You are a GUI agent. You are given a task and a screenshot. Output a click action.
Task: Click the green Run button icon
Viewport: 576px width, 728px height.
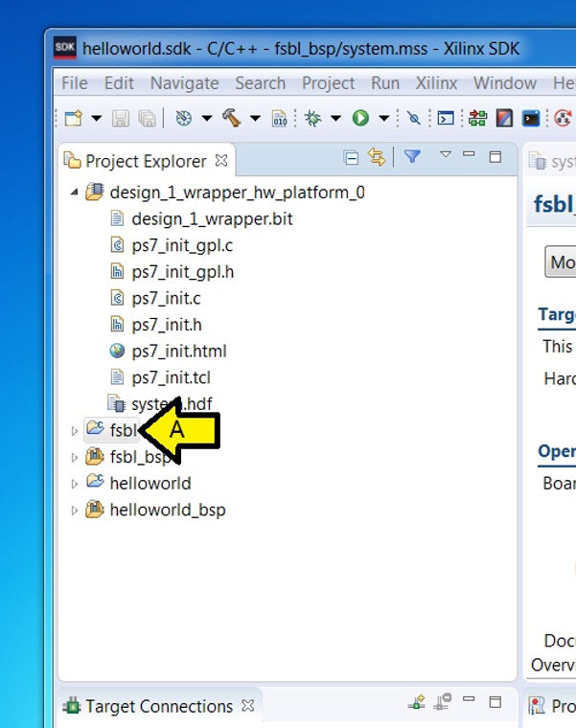pyautogui.click(x=360, y=119)
